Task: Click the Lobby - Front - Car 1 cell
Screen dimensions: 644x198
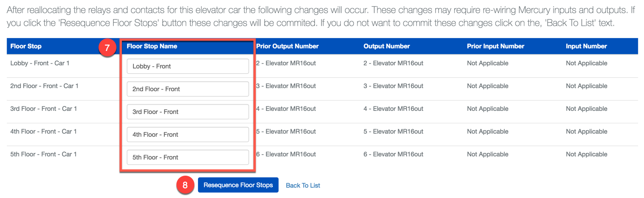Action: point(40,63)
